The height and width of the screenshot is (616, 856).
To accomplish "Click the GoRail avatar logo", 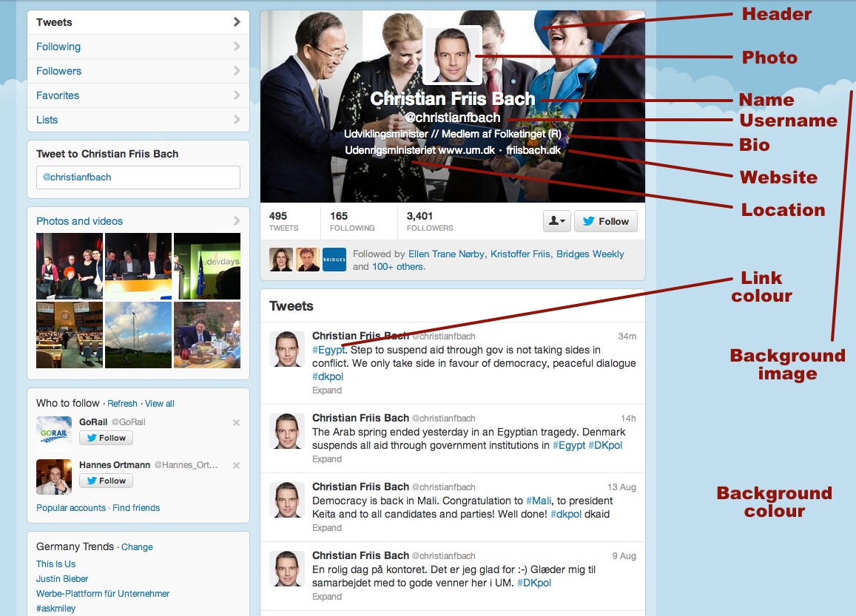I will click(x=54, y=434).
